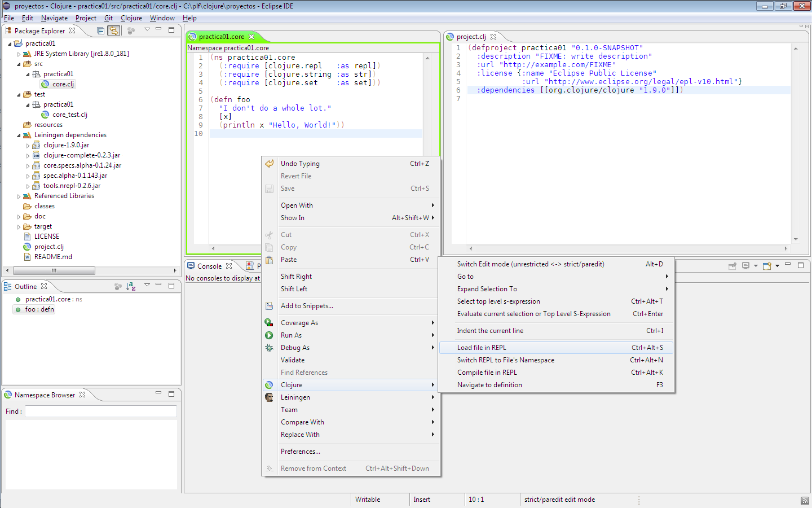The width and height of the screenshot is (812, 508).
Task: Click the LICENSE file icon
Action: pos(27,237)
